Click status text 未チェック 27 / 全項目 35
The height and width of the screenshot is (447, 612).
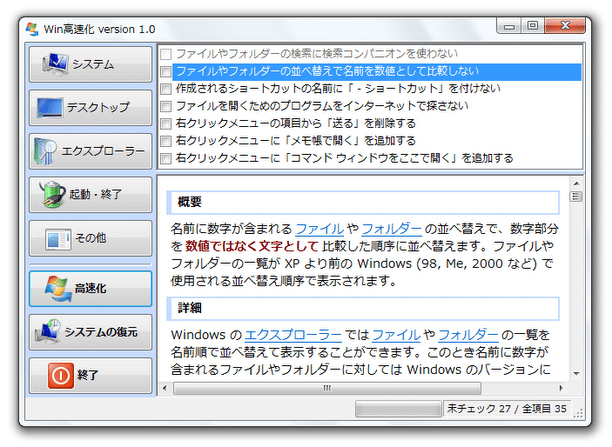click(507, 409)
